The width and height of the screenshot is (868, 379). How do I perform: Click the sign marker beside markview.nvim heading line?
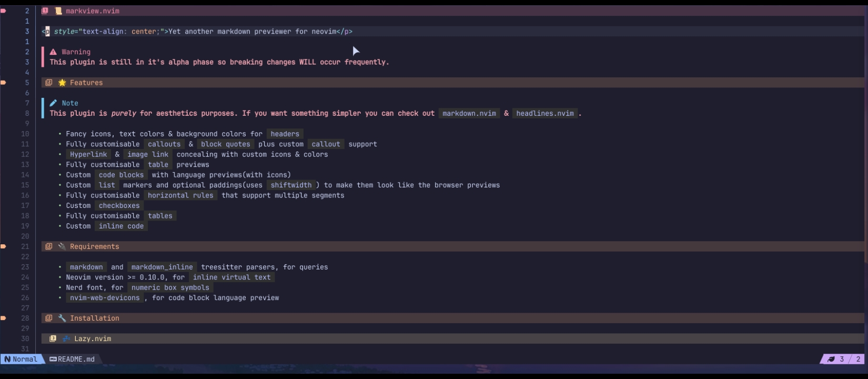pos(3,11)
